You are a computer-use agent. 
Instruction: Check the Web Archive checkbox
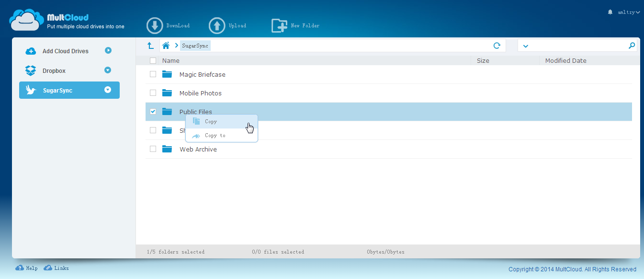click(153, 149)
